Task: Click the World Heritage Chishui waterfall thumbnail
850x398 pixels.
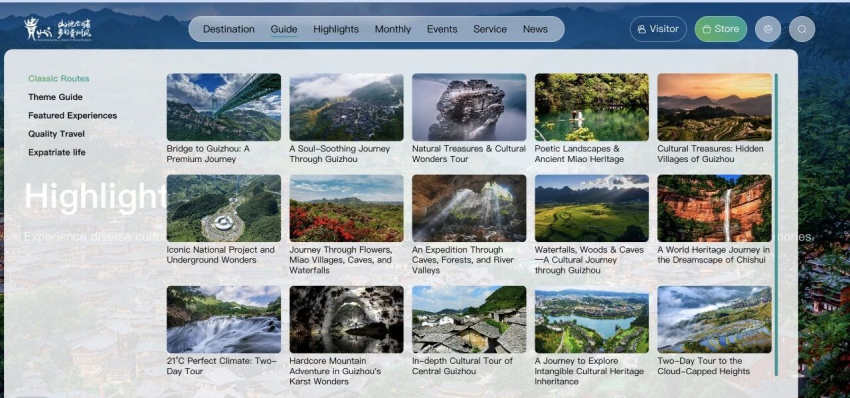Action: pos(714,208)
